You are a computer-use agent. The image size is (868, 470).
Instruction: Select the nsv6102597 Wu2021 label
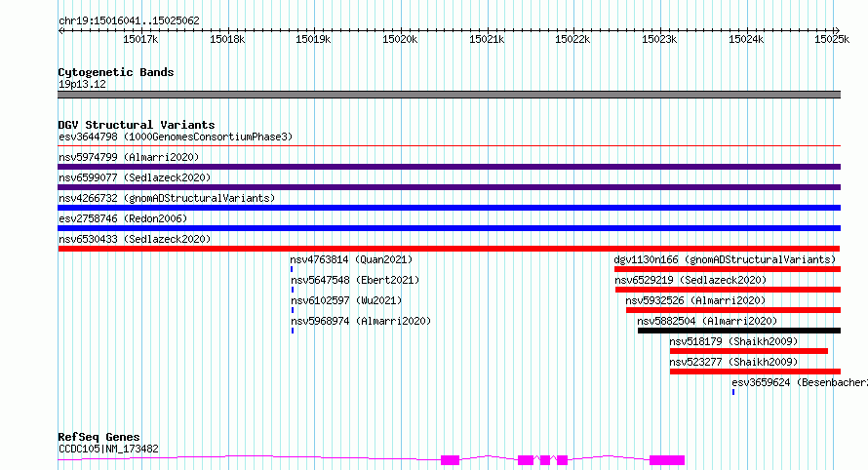(x=346, y=300)
